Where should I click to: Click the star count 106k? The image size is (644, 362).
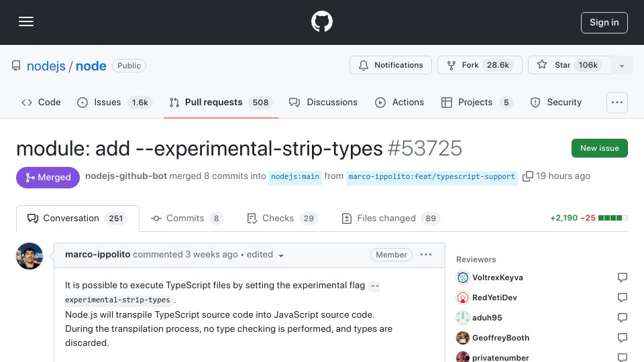click(588, 65)
